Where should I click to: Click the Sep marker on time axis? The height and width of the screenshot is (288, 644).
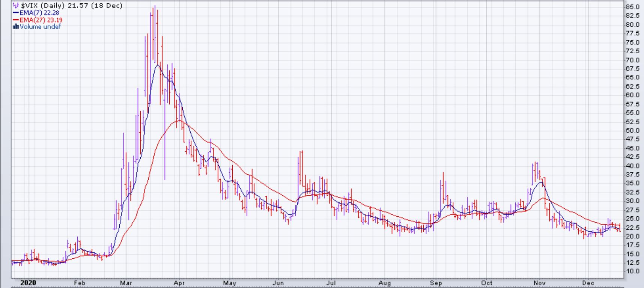pyautogui.click(x=436, y=283)
